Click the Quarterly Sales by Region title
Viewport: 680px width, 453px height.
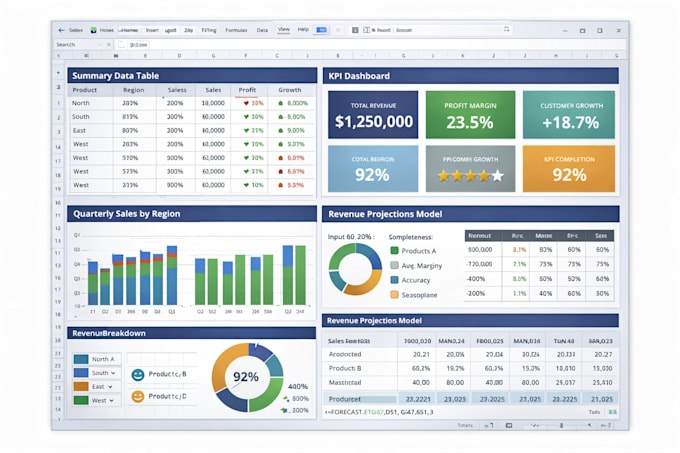point(127,214)
